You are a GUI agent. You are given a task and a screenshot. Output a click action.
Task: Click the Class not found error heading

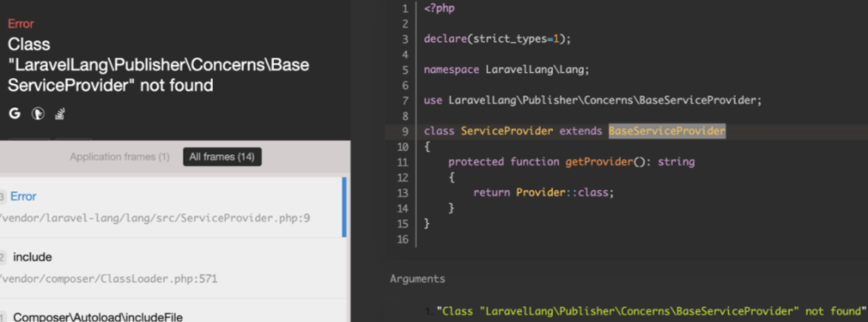158,65
